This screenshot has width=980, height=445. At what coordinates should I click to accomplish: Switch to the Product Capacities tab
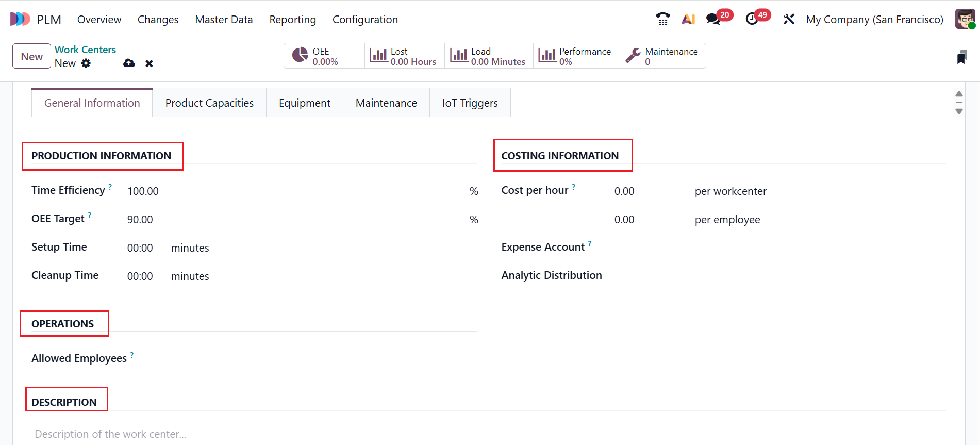pyautogui.click(x=209, y=103)
